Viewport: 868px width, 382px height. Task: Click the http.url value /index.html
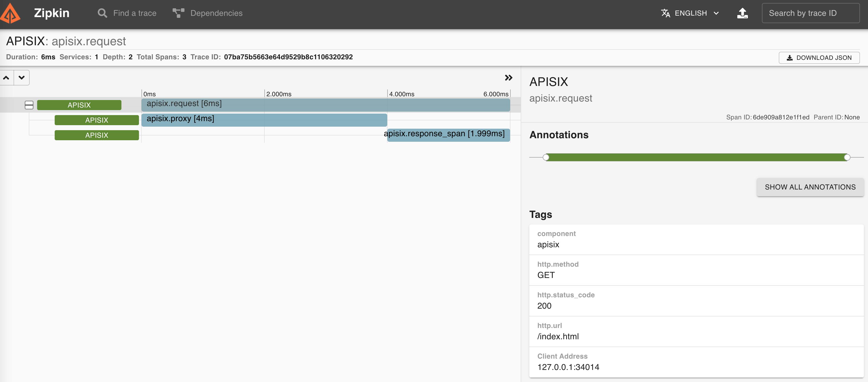pyautogui.click(x=558, y=336)
